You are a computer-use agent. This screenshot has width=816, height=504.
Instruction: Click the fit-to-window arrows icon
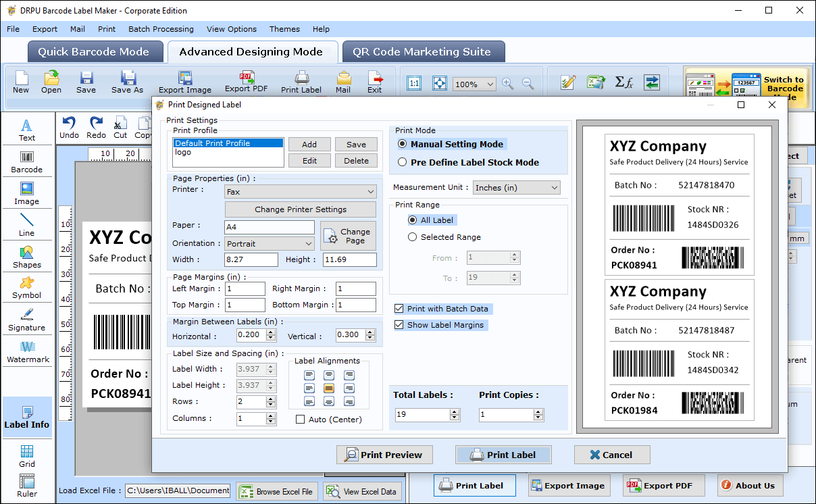[x=439, y=84]
